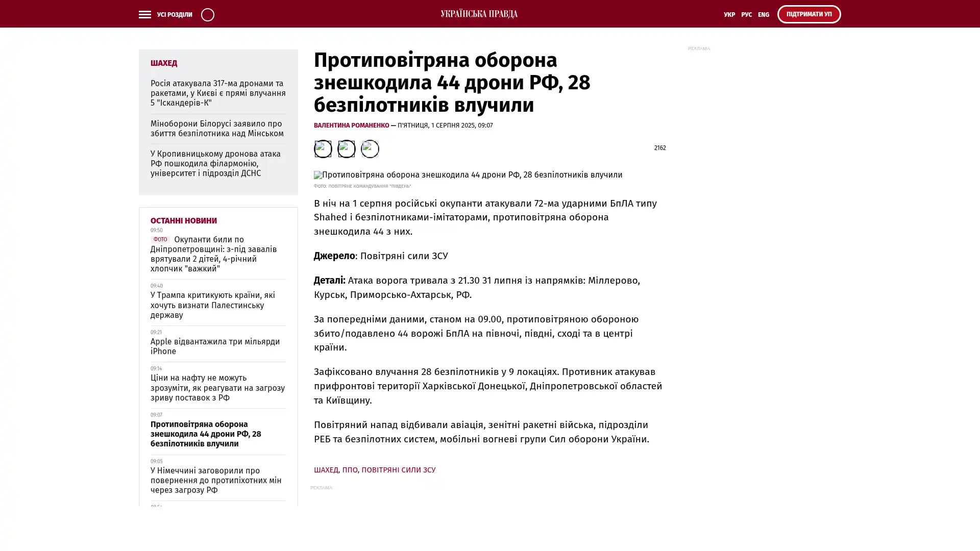This screenshot has height=551, width=980.
Task: Click the Українська правда logo
Action: (479, 14)
